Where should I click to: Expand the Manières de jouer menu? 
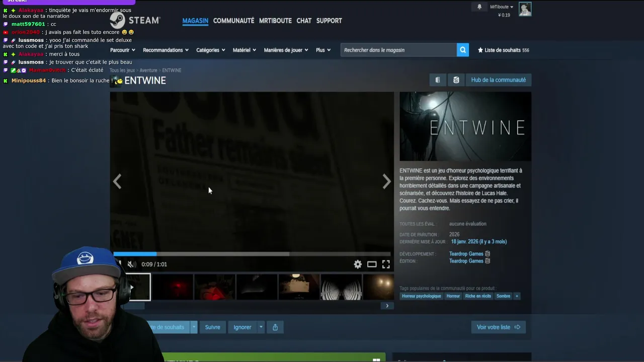pyautogui.click(x=286, y=50)
